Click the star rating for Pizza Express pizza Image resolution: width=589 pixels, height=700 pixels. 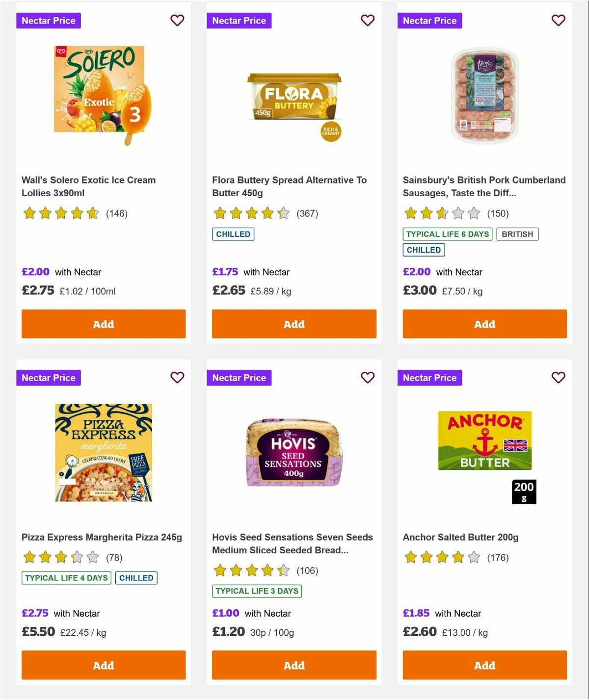click(61, 557)
